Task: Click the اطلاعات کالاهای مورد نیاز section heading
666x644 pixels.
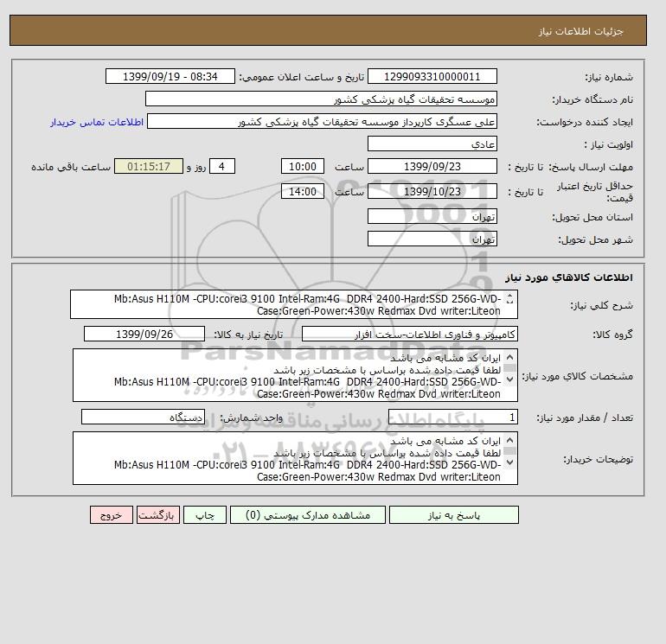Action: (569, 277)
